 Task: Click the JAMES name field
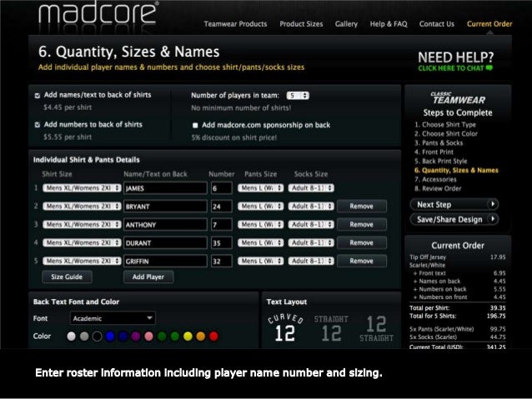coord(165,188)
